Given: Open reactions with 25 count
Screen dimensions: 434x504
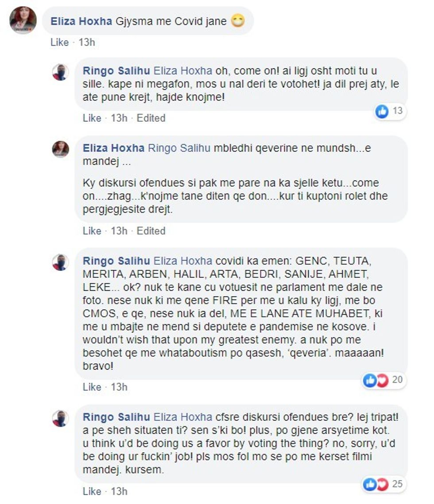Looking at the screenshot, I should pos(384,485).
